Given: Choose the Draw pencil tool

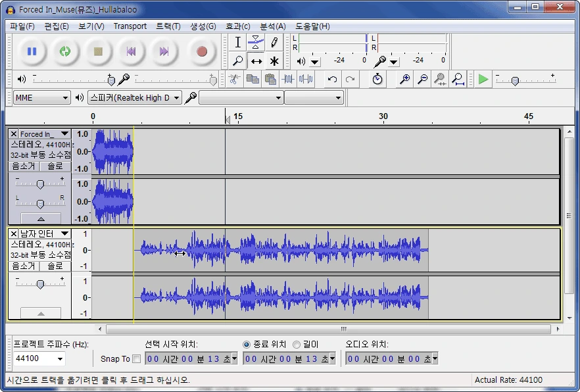Looking at the screenshot, I should 274,43.
